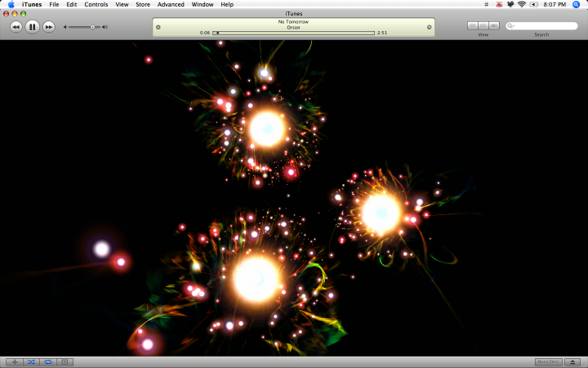Click the song progress bar playhead

(x=217, y=33)
